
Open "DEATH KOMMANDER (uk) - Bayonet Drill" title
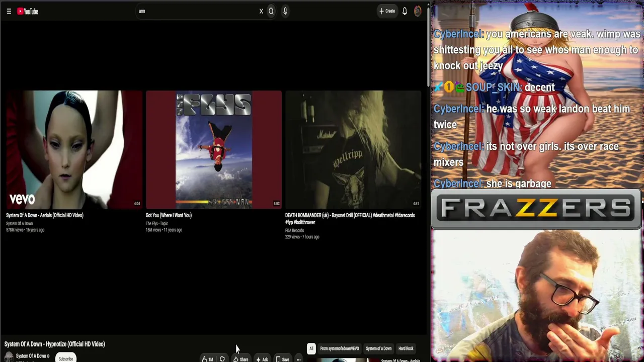click(350, 219)
